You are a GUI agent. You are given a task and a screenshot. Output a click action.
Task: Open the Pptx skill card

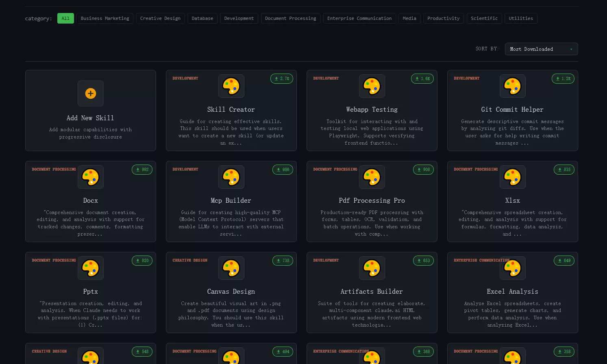point(91,292)
